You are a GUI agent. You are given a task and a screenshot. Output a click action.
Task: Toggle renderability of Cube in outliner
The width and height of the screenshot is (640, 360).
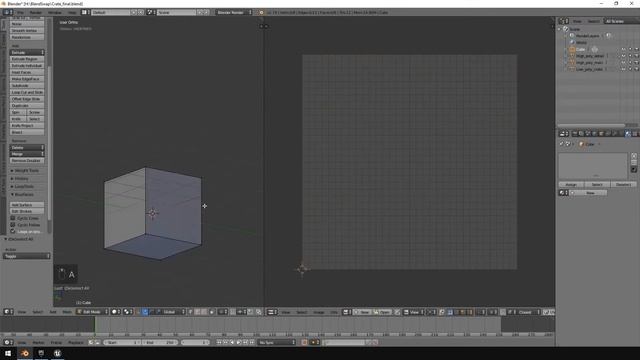tap(637, 49)
